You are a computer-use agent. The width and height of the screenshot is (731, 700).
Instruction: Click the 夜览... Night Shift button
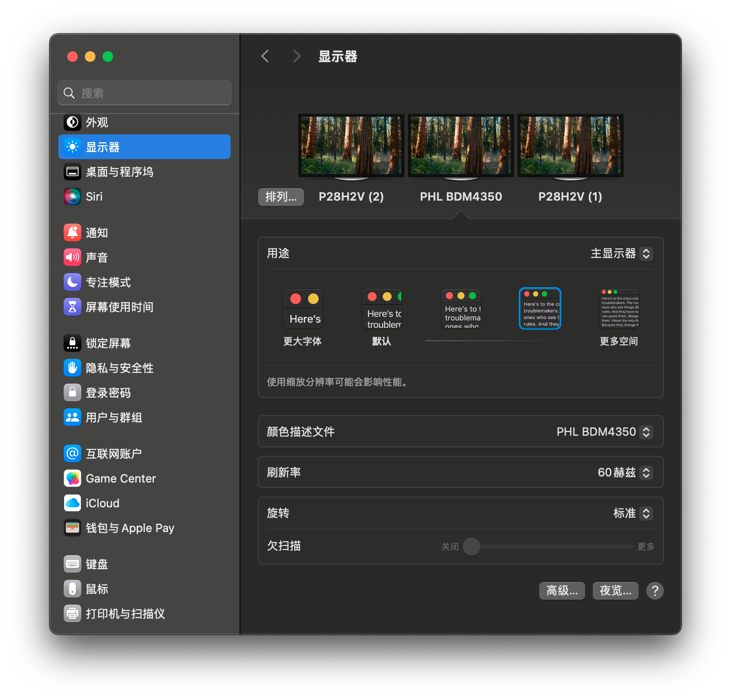click(x=615, y=590)
